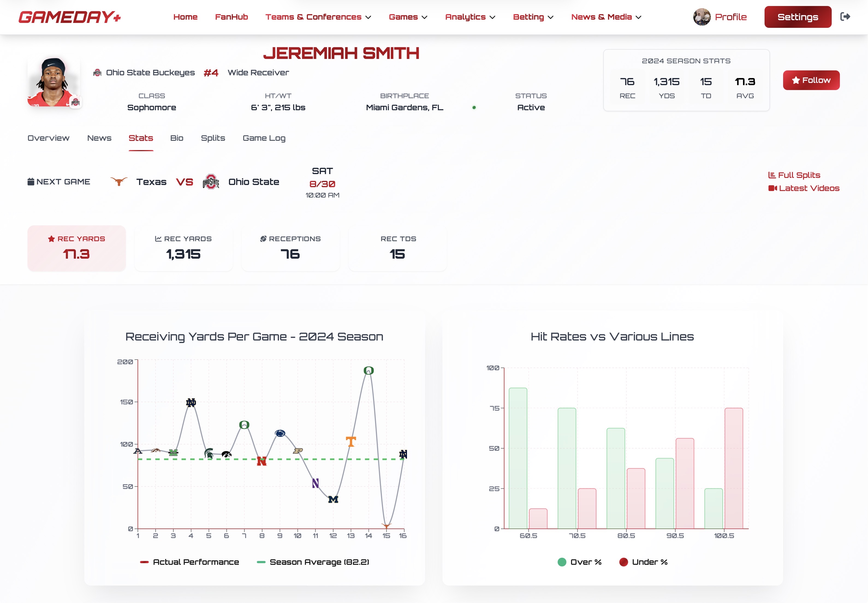The width and height of the screenshot is (868, 603).
Task: Open the Game Log tab
Action: (x=264, y=138)
